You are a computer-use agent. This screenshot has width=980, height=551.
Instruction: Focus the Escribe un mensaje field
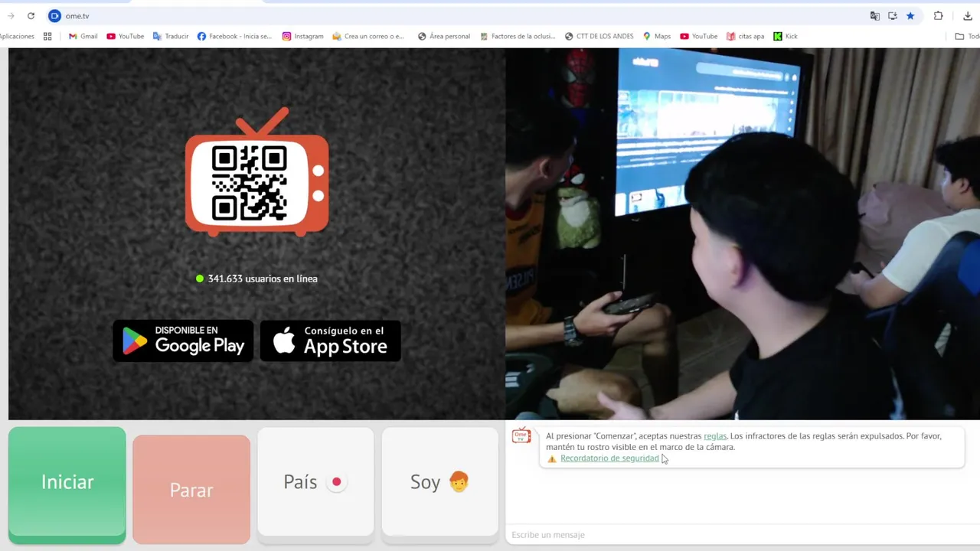[x=741, y=535]
